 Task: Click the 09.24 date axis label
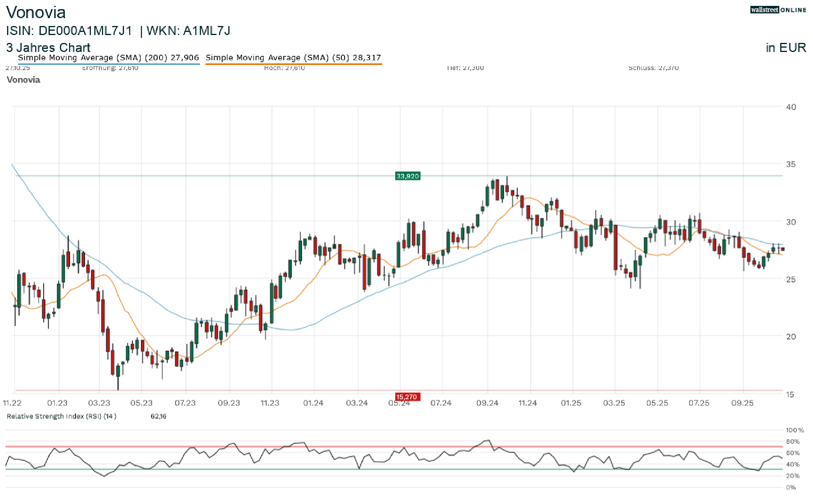(x=487, y=403)
